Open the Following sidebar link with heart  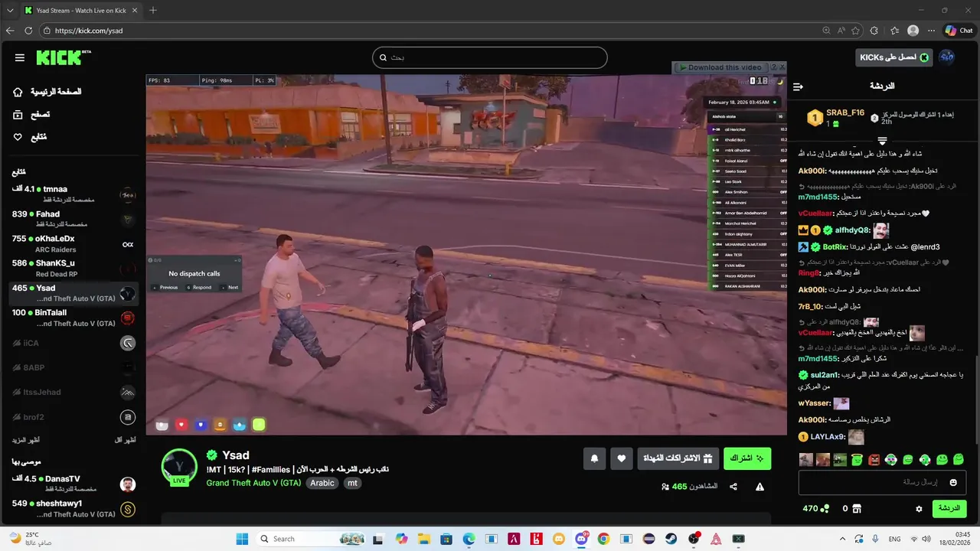point(30,137)
